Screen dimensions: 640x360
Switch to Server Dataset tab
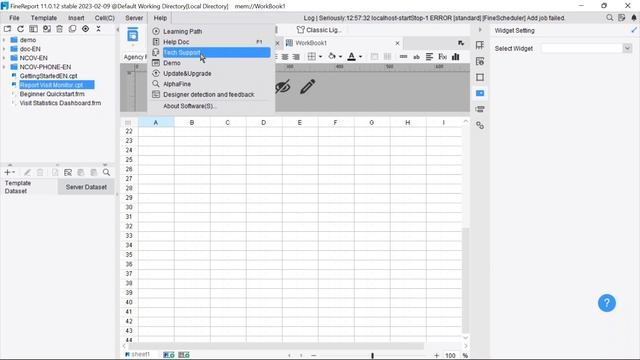click(x=86, y=187)
